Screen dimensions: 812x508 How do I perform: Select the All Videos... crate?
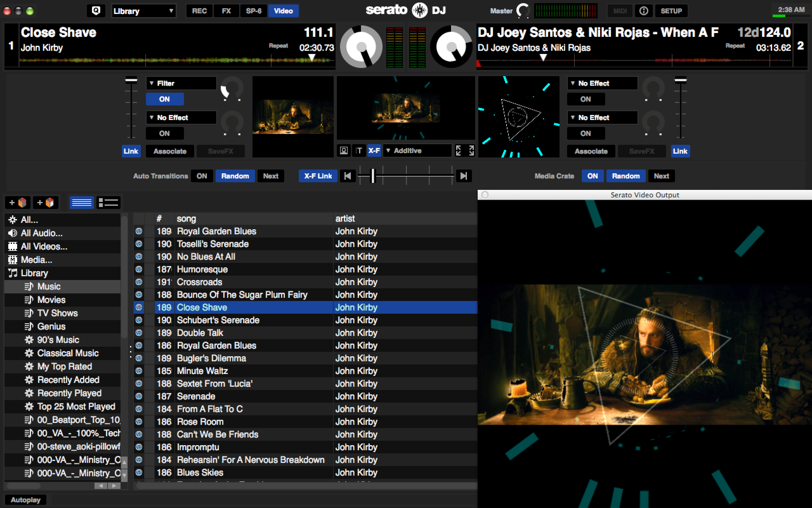62,246
